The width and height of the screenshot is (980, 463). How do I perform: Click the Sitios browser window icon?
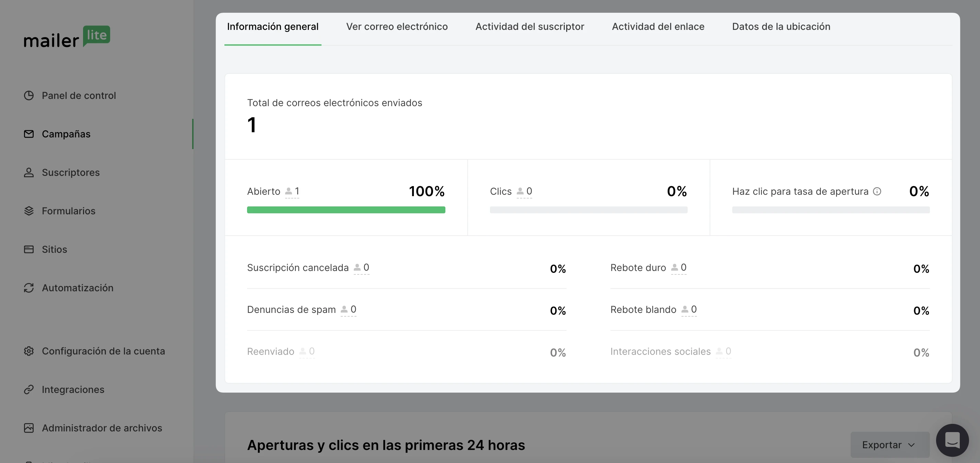pos(29,249)
